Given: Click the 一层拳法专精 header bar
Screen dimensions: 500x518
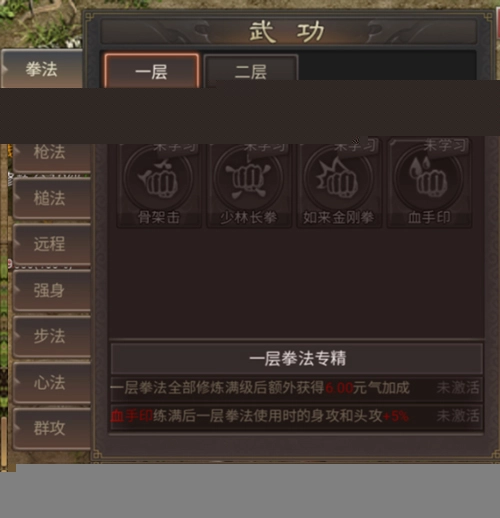Looking at the screenshot, I should (297, 358).
